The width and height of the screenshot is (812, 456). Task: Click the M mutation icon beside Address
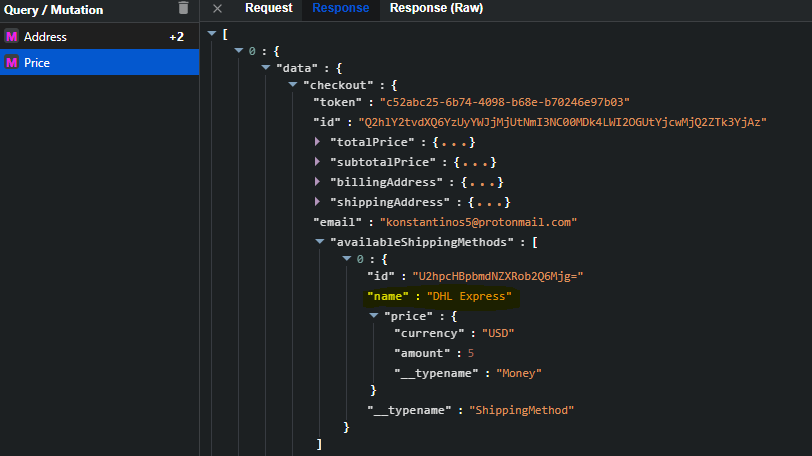click(x=11, y=36)
